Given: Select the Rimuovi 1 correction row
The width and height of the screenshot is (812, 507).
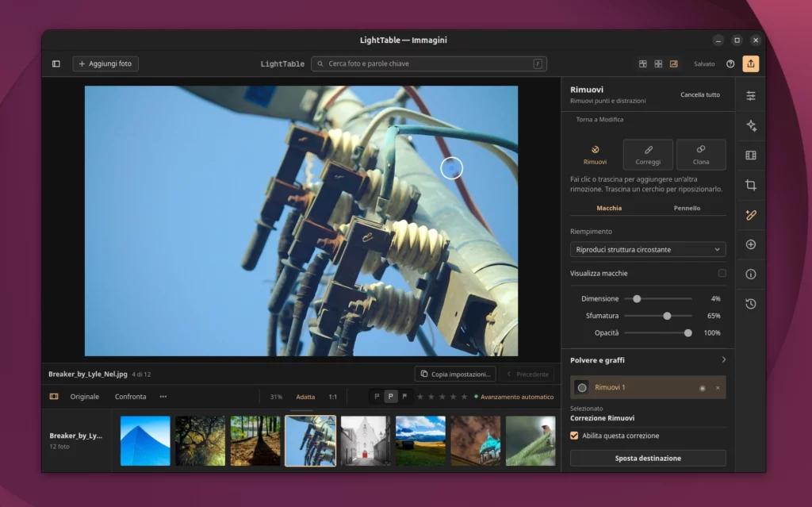Looking at the screenshot, I should [648, 387].
